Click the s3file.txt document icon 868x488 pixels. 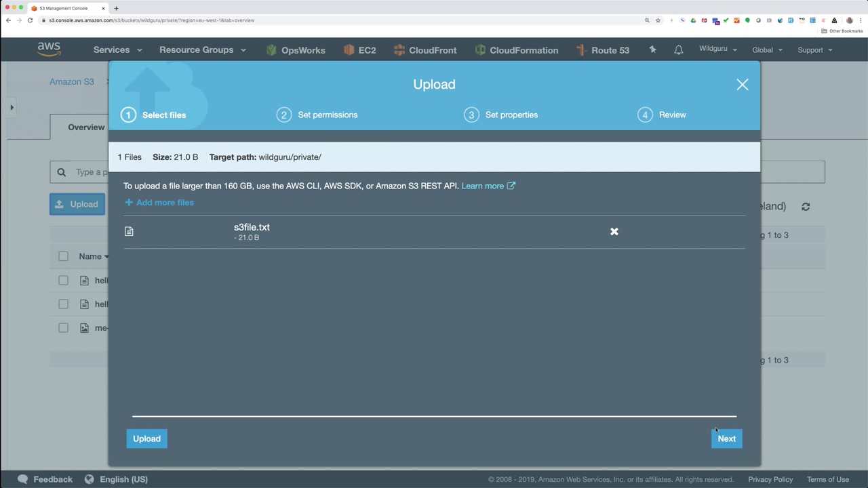tap(129, 232)
